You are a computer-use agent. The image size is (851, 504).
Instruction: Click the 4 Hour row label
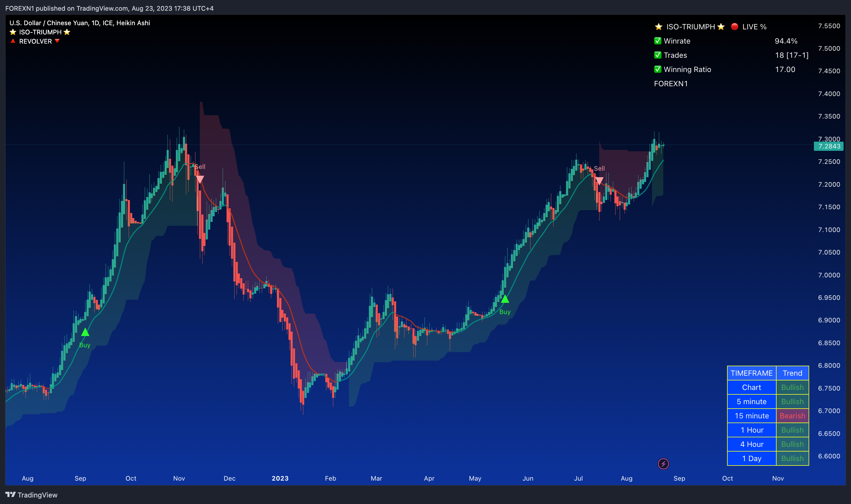751,444
